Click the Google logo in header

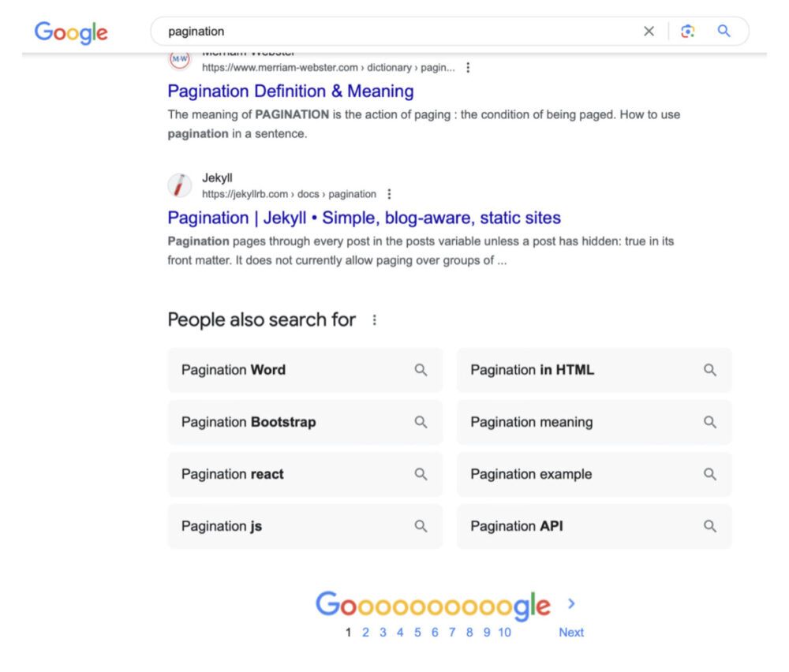pyautogui.click(x=71, y=32)
